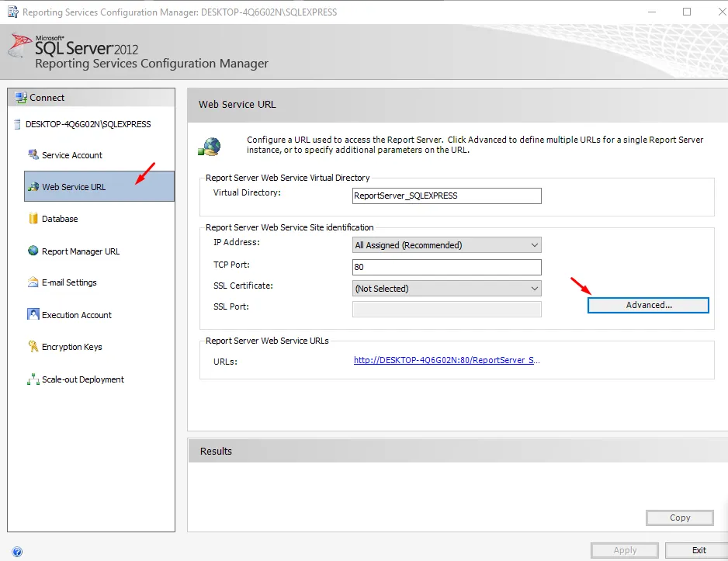Click the Connect label in the sidebar header
The width and height of the screenshot is (728, 561).
pos(47,98)
